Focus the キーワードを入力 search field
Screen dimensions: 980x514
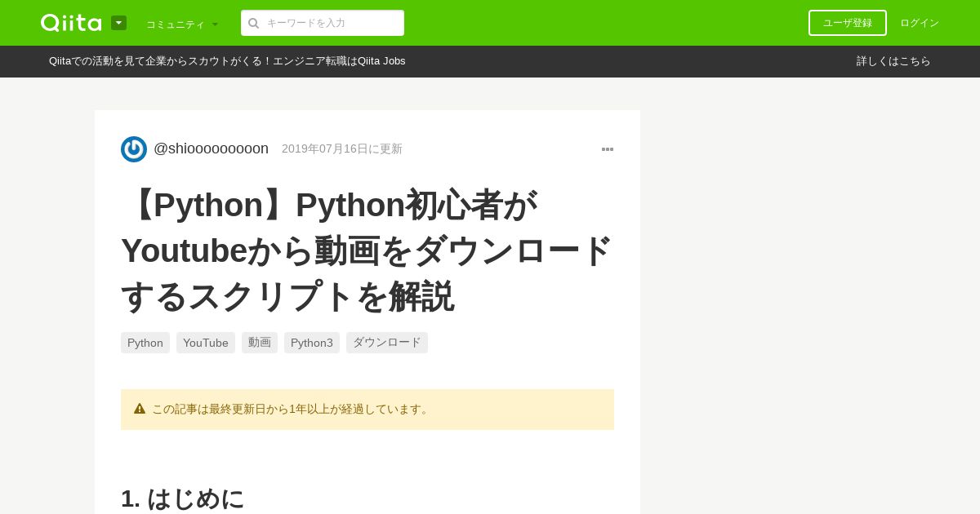coord(323,23)
